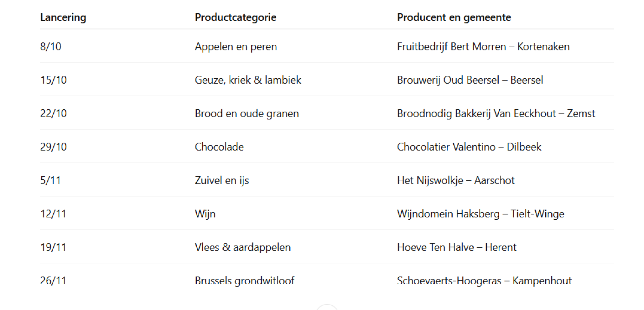Click the Lancering column header
Viewport: 644px width, 310px height.
point(63,17)
